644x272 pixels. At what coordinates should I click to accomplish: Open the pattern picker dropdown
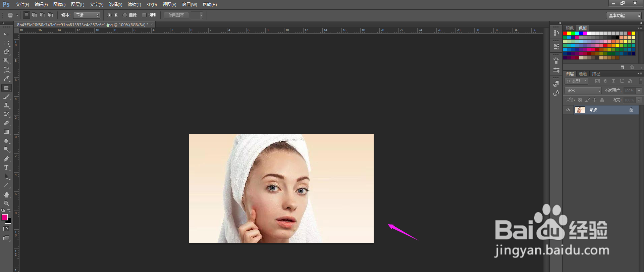pos(201,15)
